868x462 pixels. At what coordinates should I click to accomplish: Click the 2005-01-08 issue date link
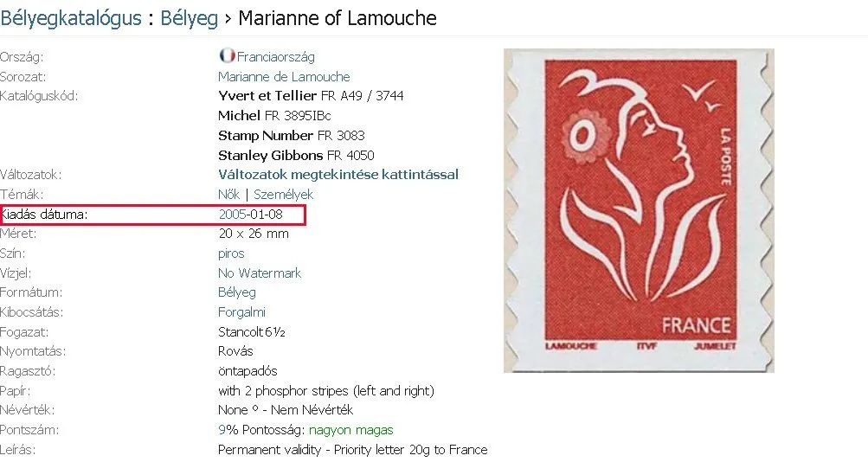[250, 215]
